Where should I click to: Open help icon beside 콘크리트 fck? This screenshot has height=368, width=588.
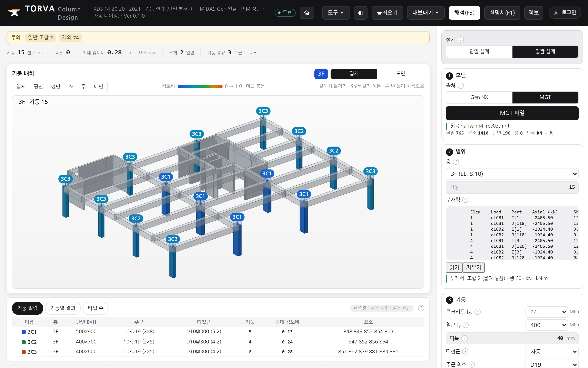point(478,312)
